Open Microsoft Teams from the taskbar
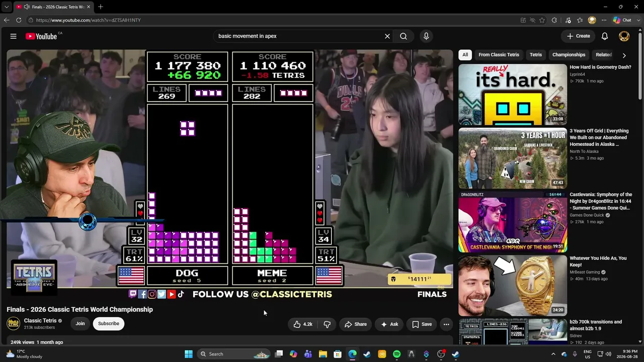This screenshot has width=644, height=362. [x=308, y=354]
